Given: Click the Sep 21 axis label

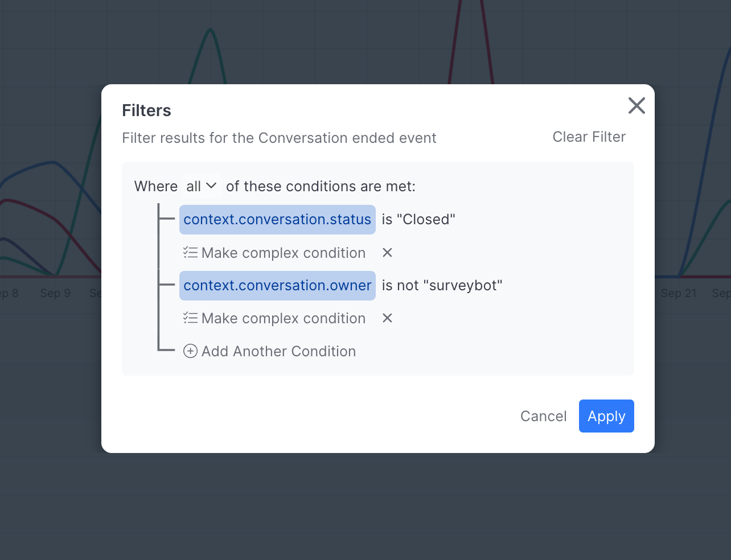Looking at the screenshot, I should tap(678, 293).
